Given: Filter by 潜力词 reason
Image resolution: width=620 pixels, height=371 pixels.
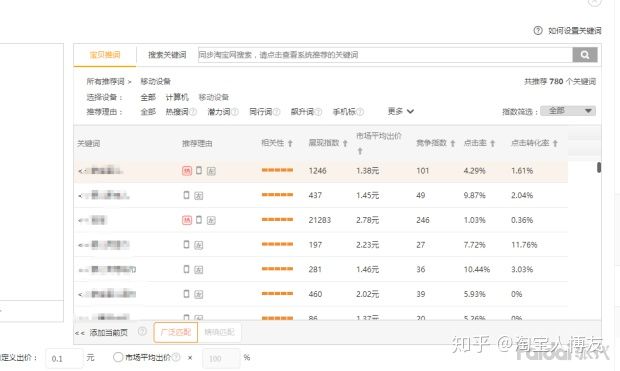Looking at the screenshot, I should pyautogui.click(x=219, y=112).
